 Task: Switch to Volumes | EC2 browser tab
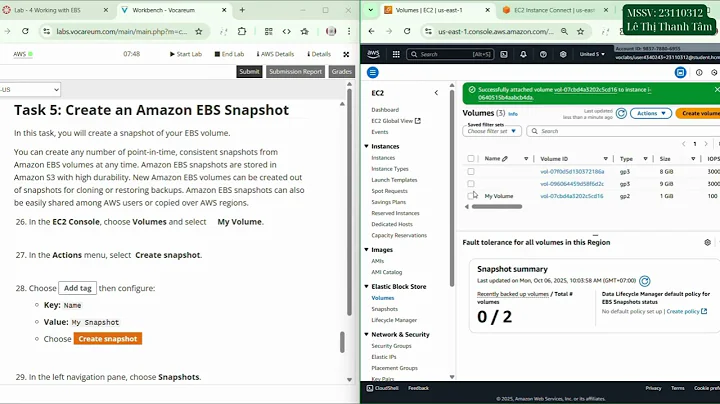(437, 10)
